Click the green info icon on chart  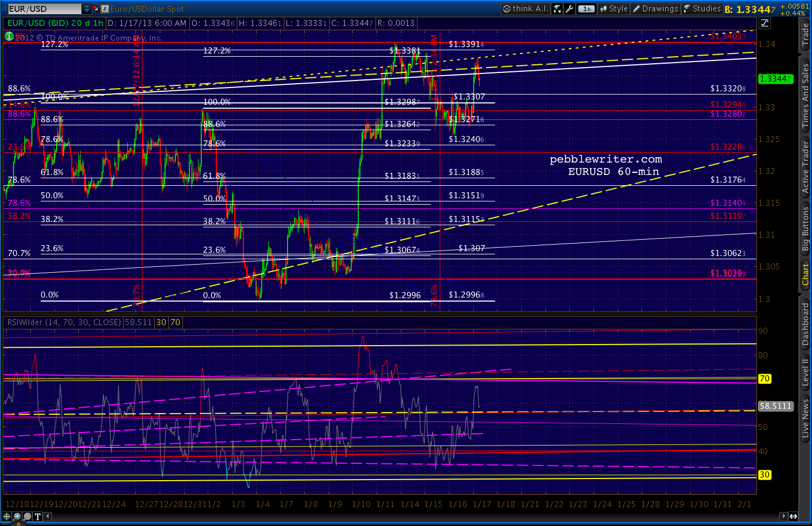(9, 36)
